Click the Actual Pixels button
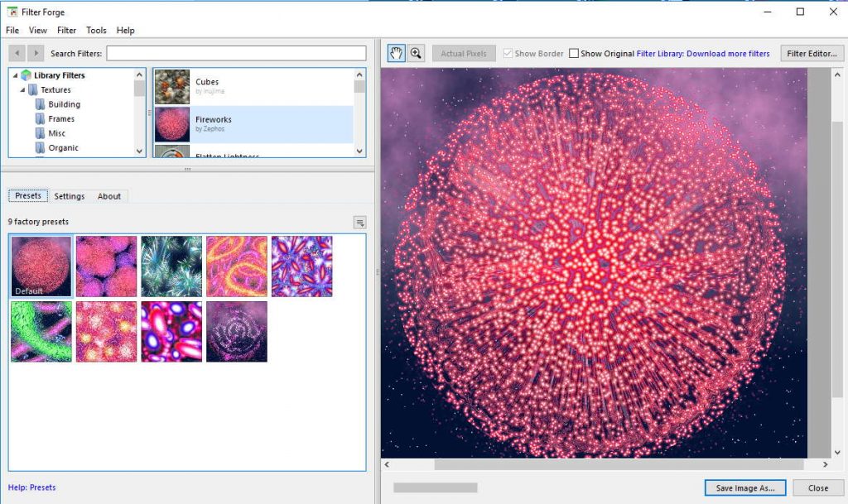 point(464,54)
